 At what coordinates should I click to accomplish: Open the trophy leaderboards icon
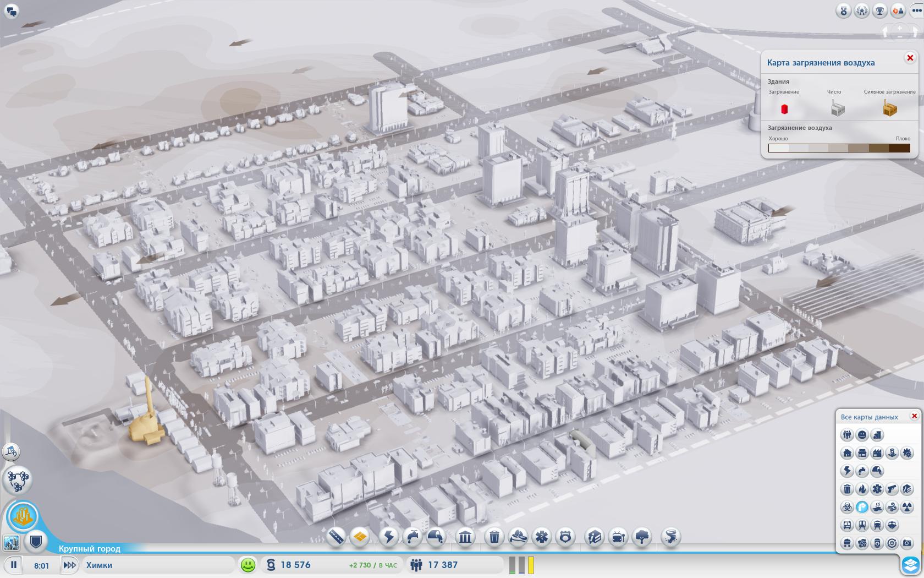point(879,10)
